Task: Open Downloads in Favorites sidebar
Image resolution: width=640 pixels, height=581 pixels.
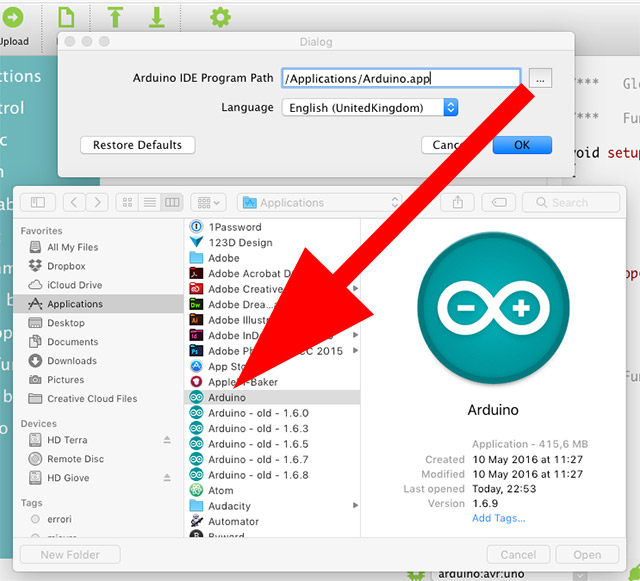Action: (x=72, y=361)
